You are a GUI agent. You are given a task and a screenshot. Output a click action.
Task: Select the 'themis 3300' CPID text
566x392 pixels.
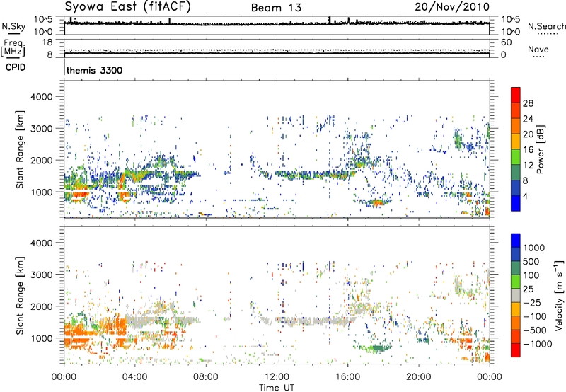tap(95, 70)
